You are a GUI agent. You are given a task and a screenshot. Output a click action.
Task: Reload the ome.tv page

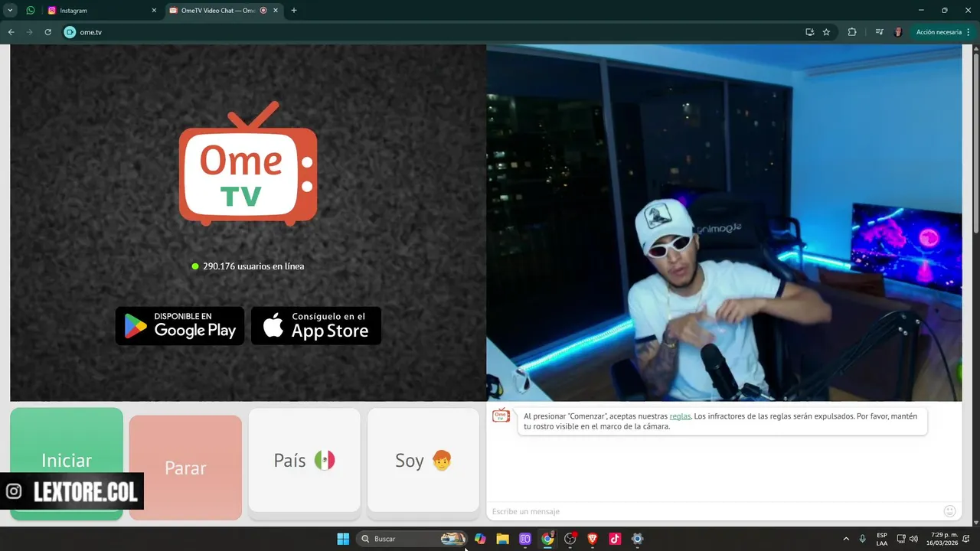[x=47, y=32]
